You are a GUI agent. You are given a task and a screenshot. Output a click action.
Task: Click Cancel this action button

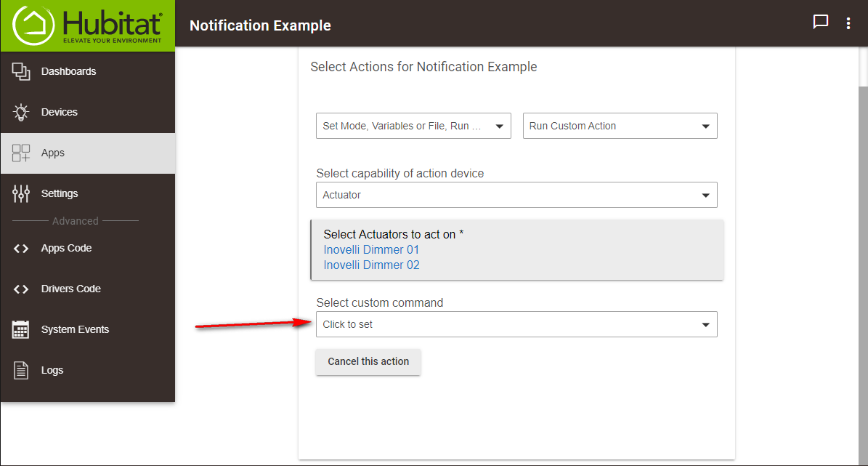pos(368,362)
